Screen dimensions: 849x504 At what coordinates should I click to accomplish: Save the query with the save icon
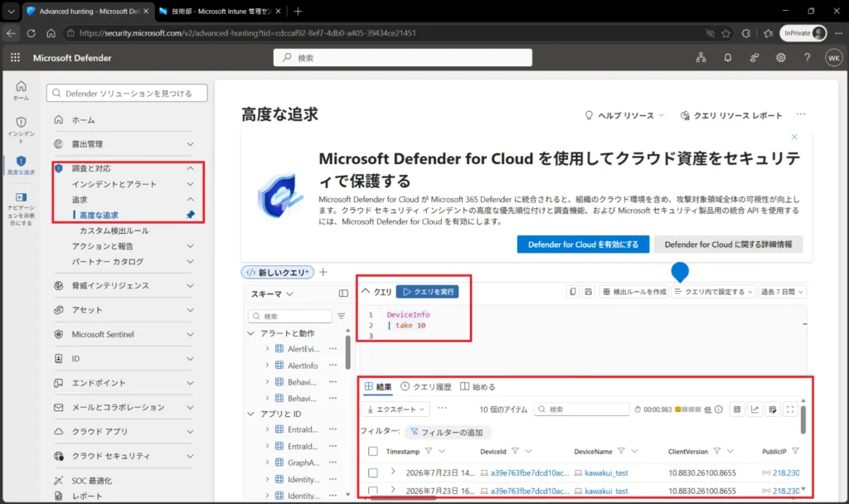click(x=588, y=292)
